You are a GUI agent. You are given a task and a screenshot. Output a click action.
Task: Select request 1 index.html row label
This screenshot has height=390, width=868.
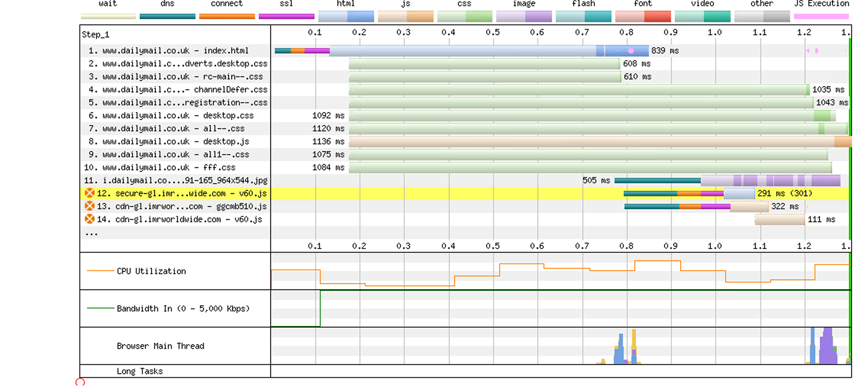tap(168, 51)
